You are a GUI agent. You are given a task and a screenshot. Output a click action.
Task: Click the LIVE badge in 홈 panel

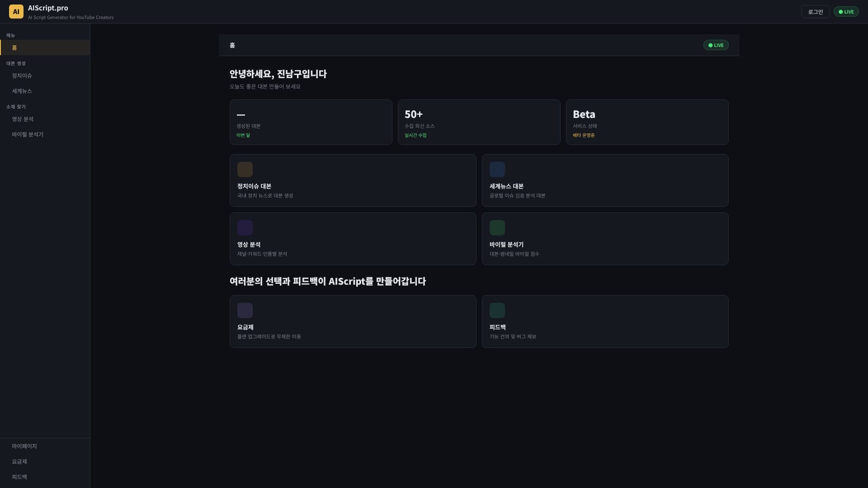[716, 45]
